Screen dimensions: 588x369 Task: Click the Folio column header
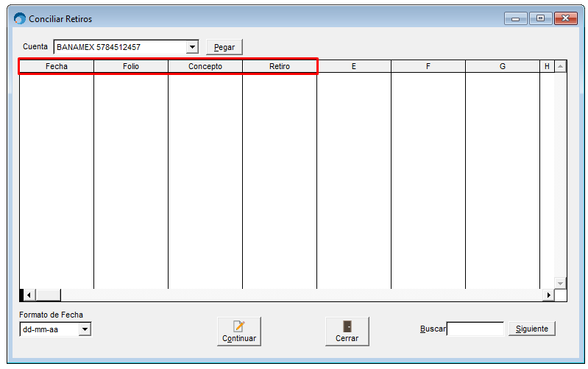[x=131, y=66]
